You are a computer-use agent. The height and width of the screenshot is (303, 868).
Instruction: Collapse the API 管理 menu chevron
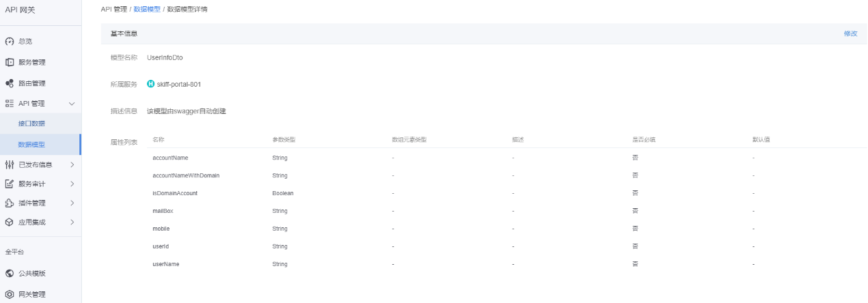72,104
